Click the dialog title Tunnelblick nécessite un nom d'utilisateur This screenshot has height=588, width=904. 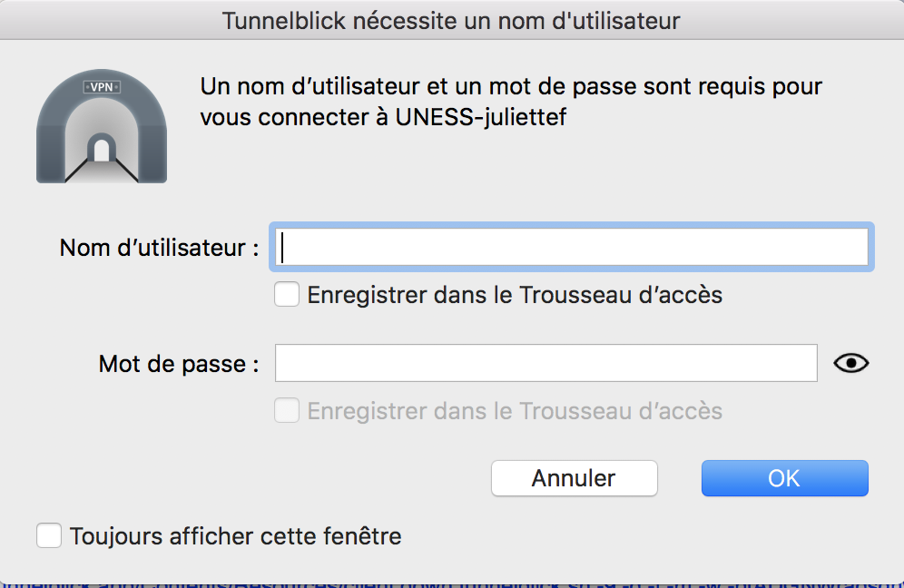pyautogui.click(x=451, y=21)
